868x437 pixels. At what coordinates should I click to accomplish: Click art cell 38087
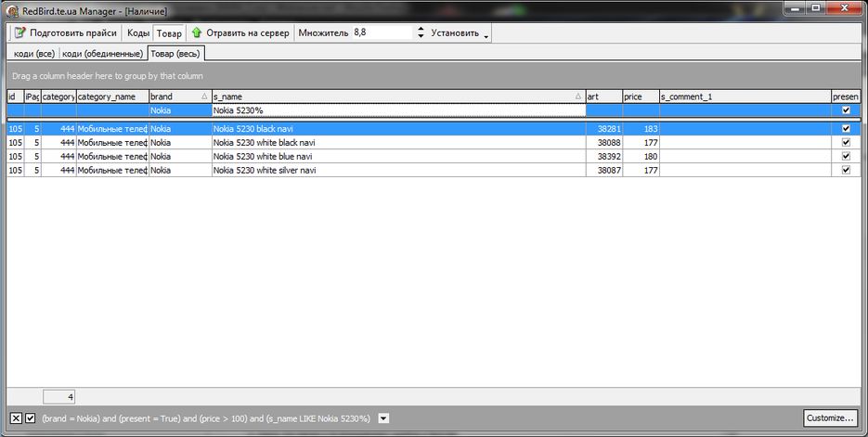(x=604, y=170)
